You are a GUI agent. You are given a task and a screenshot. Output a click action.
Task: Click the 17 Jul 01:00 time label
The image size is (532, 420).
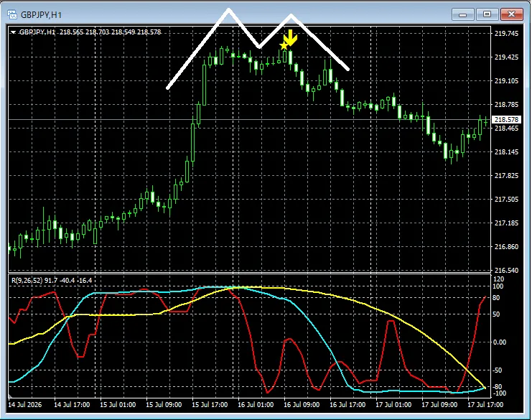click(393, 405)
